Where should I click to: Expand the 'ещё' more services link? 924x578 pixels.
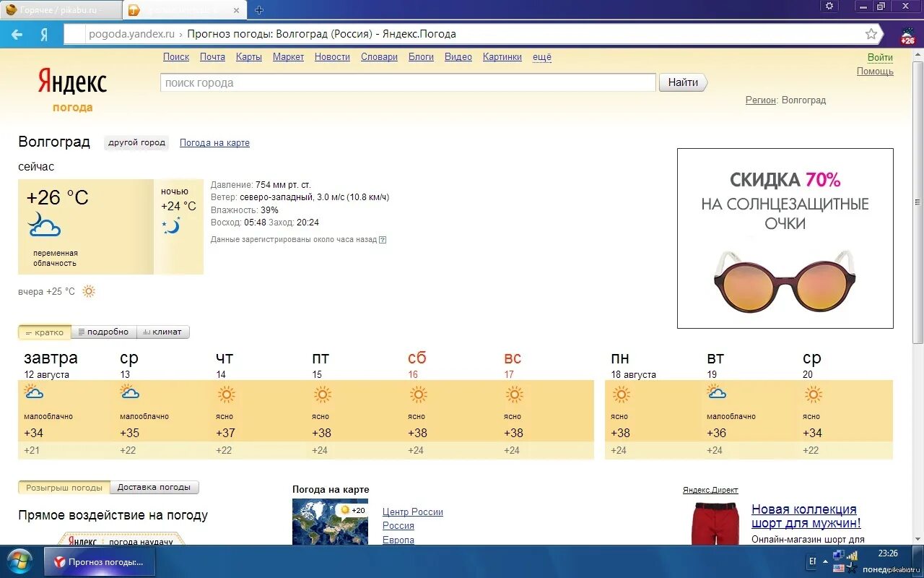pos(542,57)
